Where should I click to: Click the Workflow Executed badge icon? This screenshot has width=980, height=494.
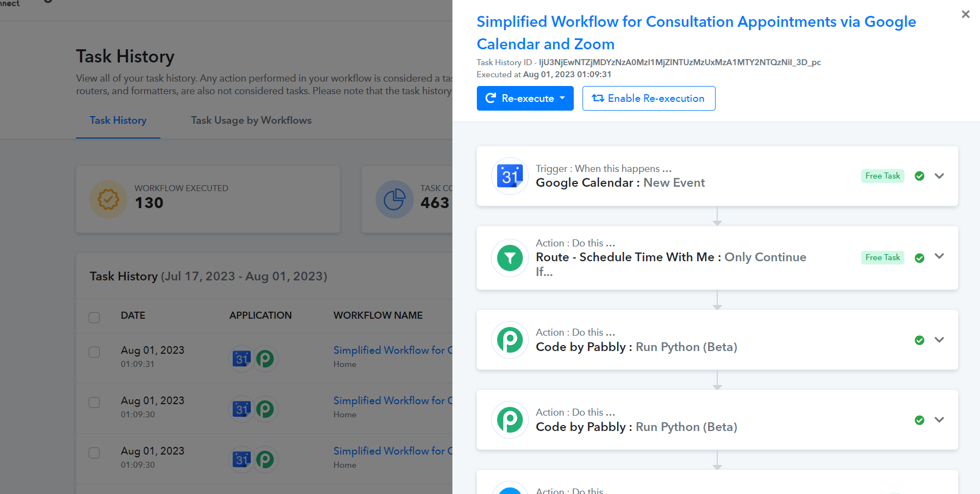pyautogui.click(x=108, y=199)
